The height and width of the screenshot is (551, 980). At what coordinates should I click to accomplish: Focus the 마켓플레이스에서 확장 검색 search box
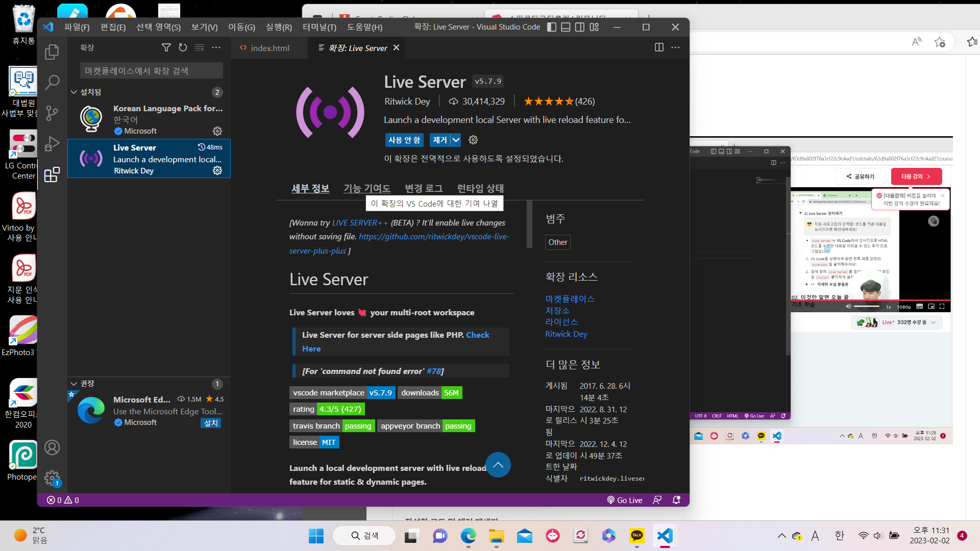(151, 70)
